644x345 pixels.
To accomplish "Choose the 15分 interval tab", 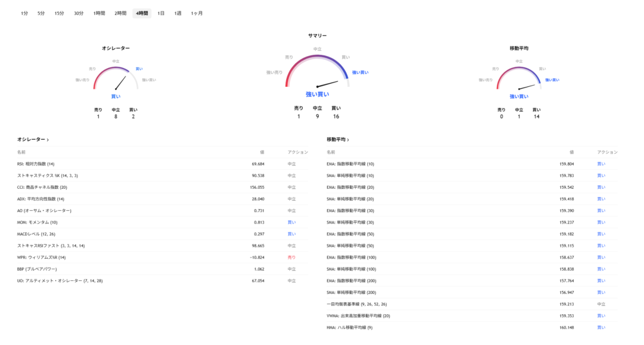I will tap(59, 13).
